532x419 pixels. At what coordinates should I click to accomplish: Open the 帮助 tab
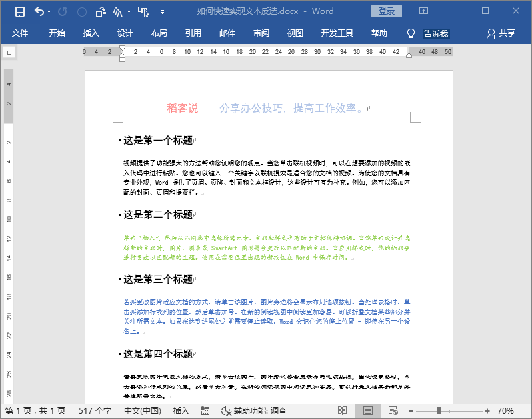(x=379, y=33)
